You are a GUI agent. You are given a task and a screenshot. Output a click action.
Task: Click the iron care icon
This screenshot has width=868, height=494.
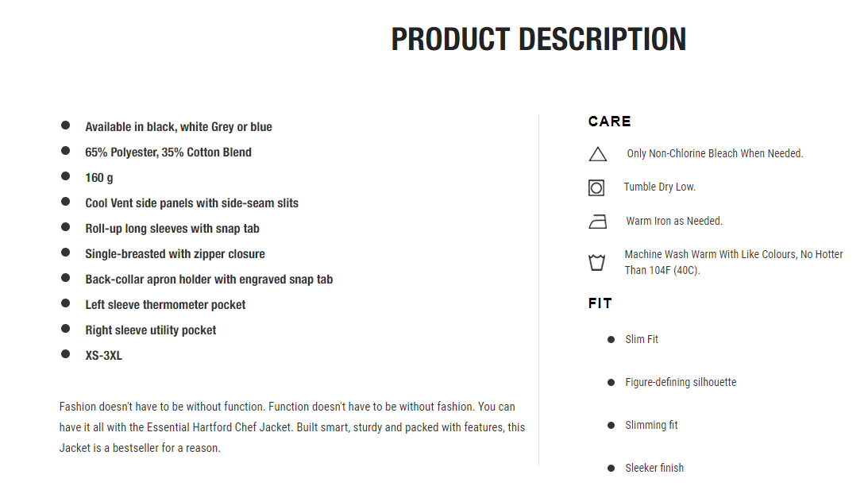pyautogui.click(x=597, y=222)
